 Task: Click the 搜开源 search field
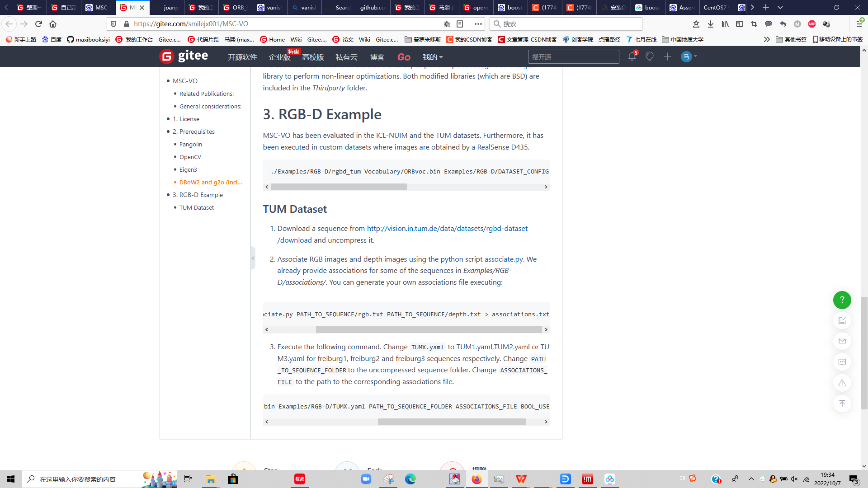(x=573, y=57)
